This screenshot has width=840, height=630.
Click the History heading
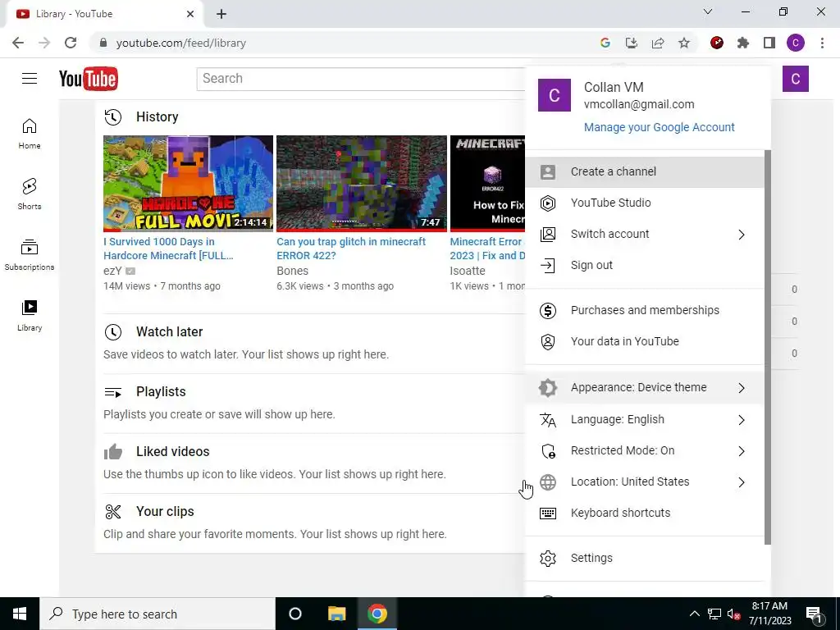(x=157, y=116)
